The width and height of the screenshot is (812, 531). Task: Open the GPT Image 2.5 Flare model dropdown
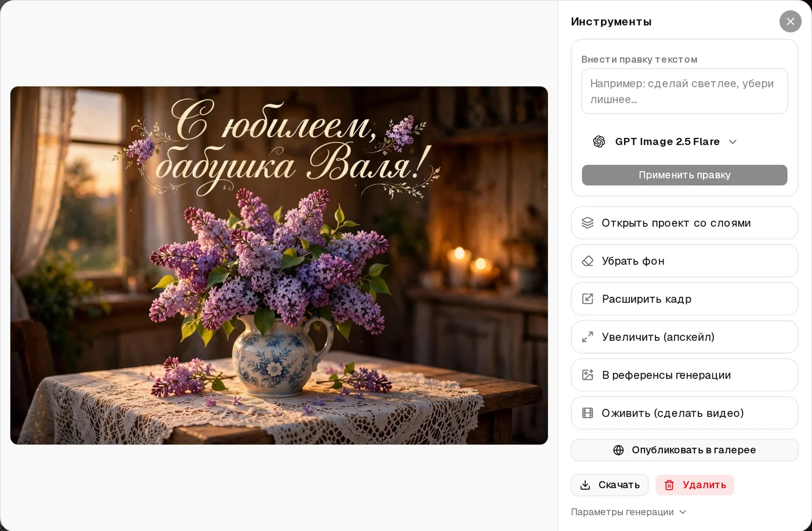(665, 141)
